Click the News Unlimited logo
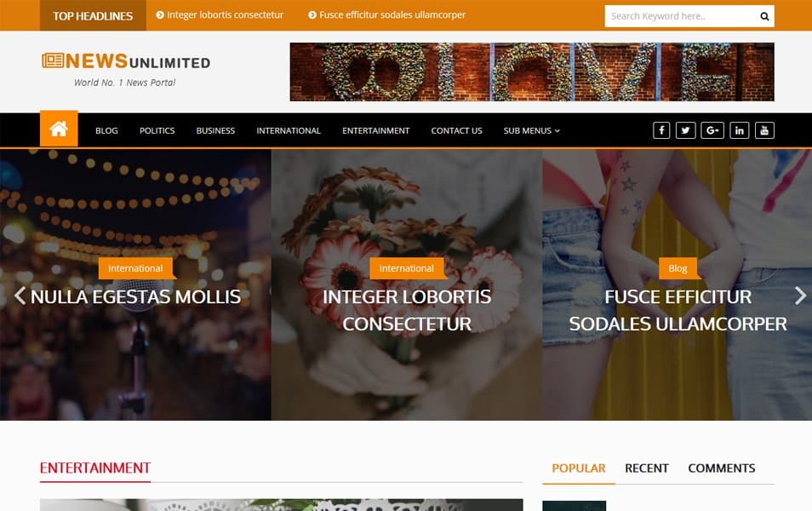Image resolution: width=812 pixels, height=511 pixels. [x=126, y=70]
